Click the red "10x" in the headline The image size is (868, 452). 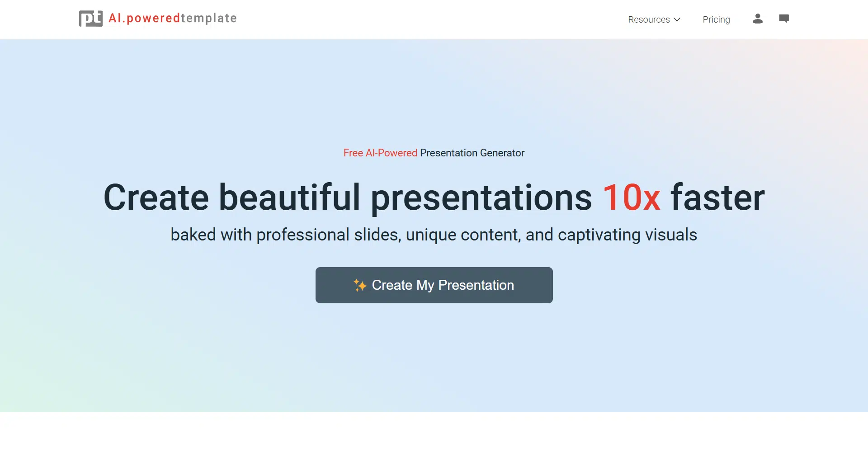pyautogui.click(x=632, y=197)
